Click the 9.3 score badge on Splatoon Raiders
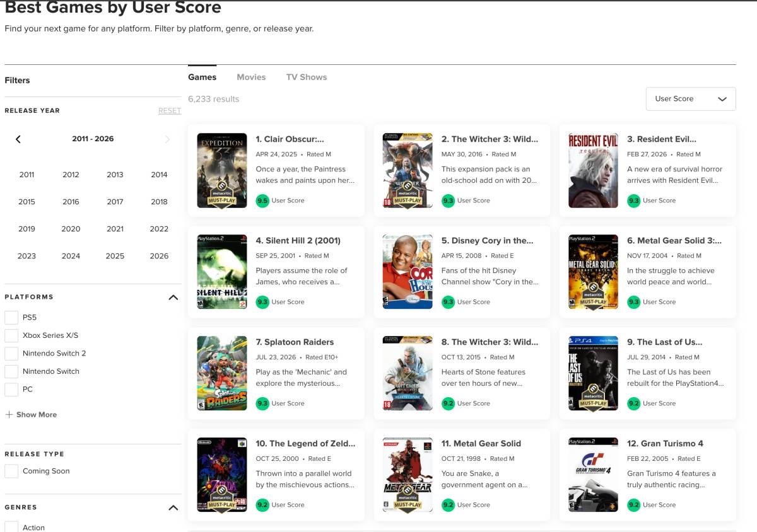 click(262, 403)
